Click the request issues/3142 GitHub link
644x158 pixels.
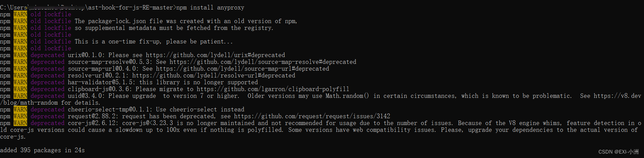coord(312,116)
